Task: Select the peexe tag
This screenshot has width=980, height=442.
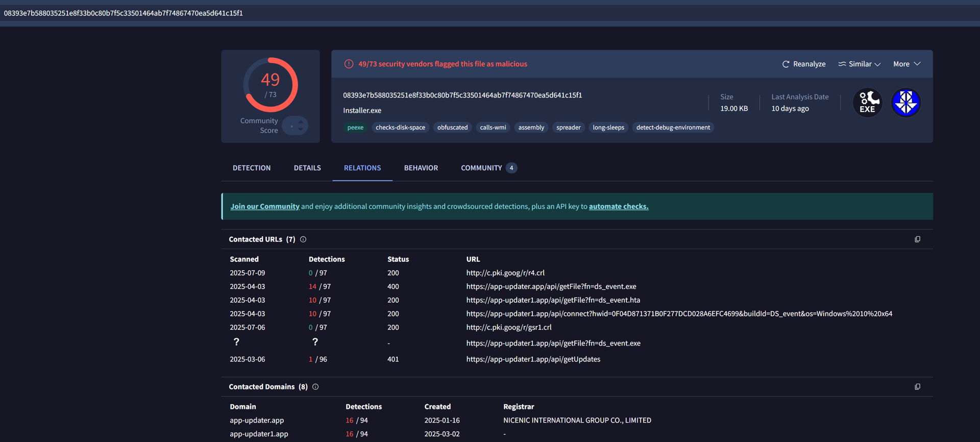Action: pos(355,128)
